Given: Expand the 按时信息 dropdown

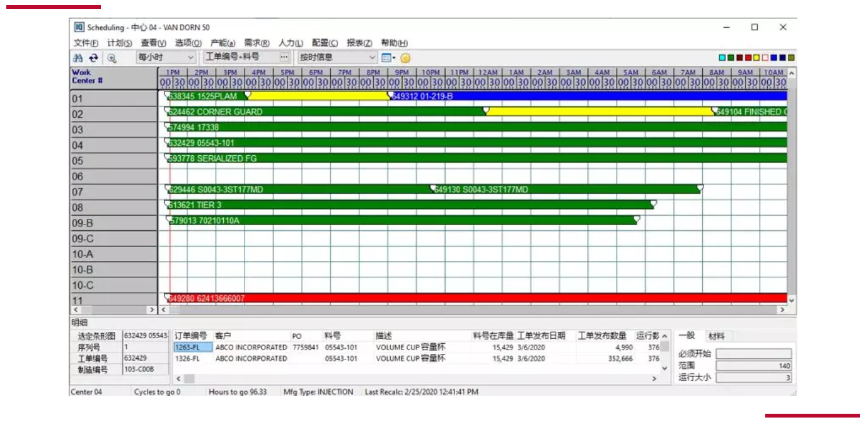Looking at the screenshot, I should pos(371,57).
